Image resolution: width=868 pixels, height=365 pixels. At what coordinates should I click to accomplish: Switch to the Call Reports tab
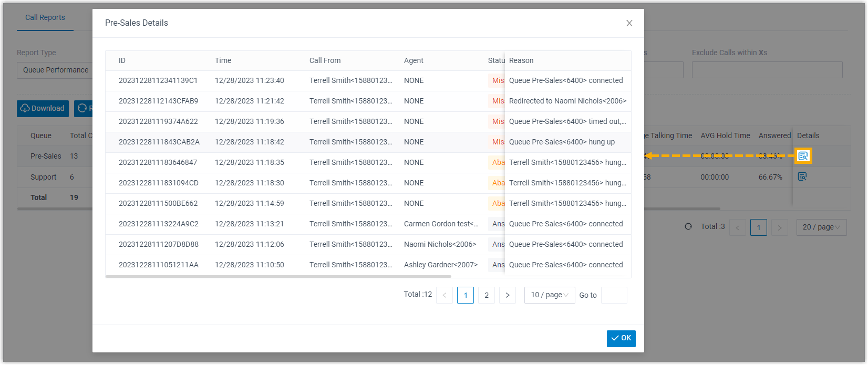(45, 17)
